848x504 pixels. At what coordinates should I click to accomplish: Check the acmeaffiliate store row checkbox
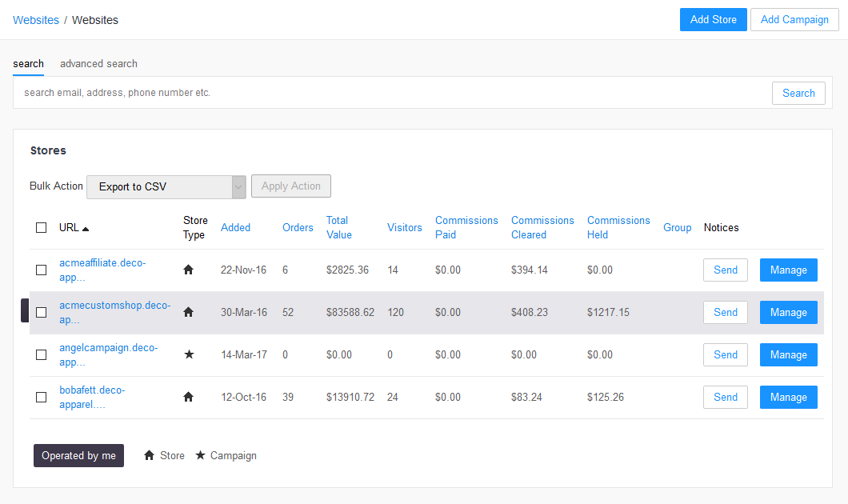pos(41,270)
